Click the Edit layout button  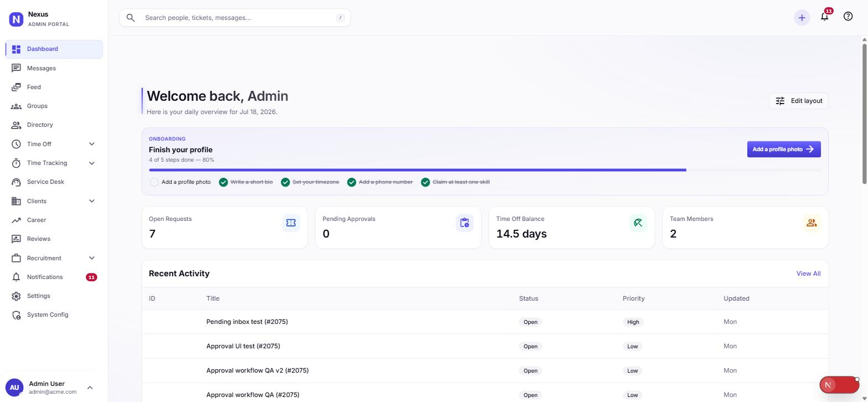pyautogui.click(x=799, y=101)
